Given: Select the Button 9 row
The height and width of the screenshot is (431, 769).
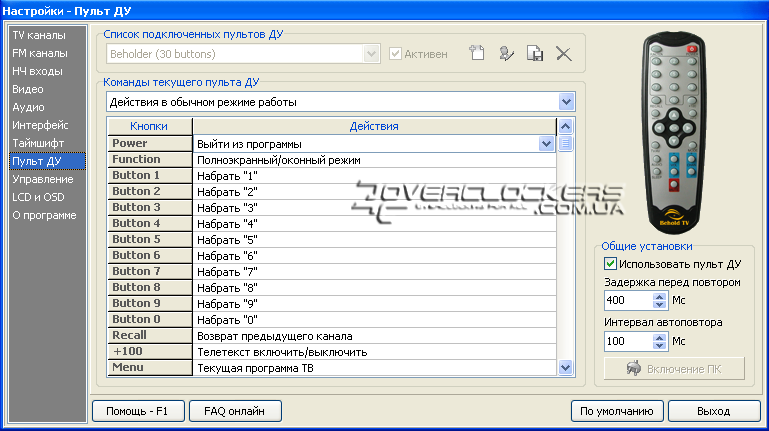Looking at the screenshot, I should pos(150,303).
